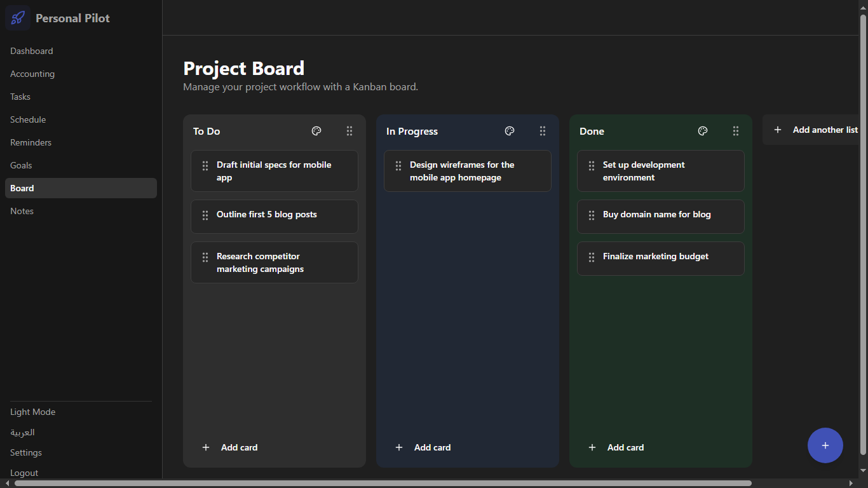The height and width of the screenshot is (488, 868).
Task: Open color palette for To Do list
Action: (x=316, y=131)
